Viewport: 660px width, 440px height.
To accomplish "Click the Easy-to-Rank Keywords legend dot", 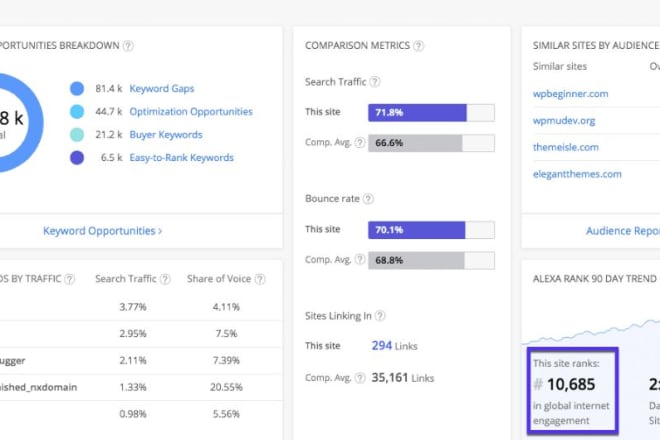I will point(77,158).
